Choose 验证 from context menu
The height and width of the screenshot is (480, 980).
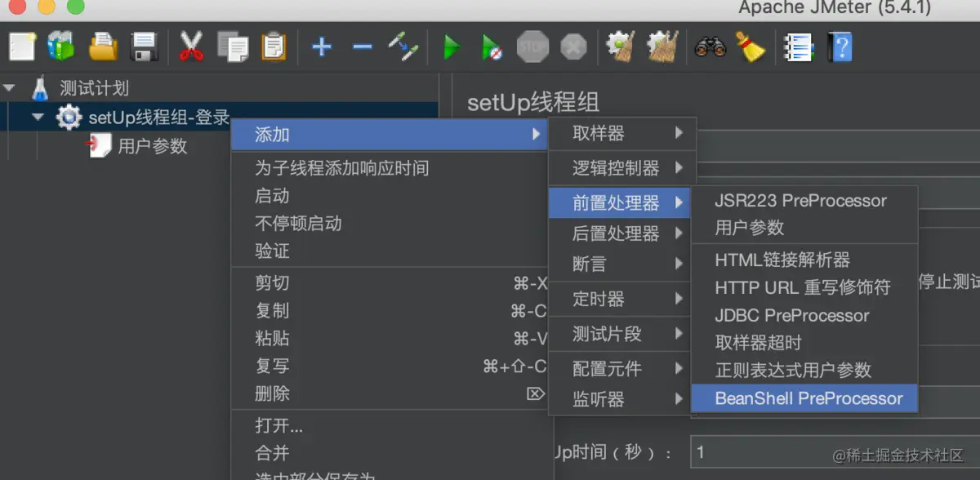(389, 251)
